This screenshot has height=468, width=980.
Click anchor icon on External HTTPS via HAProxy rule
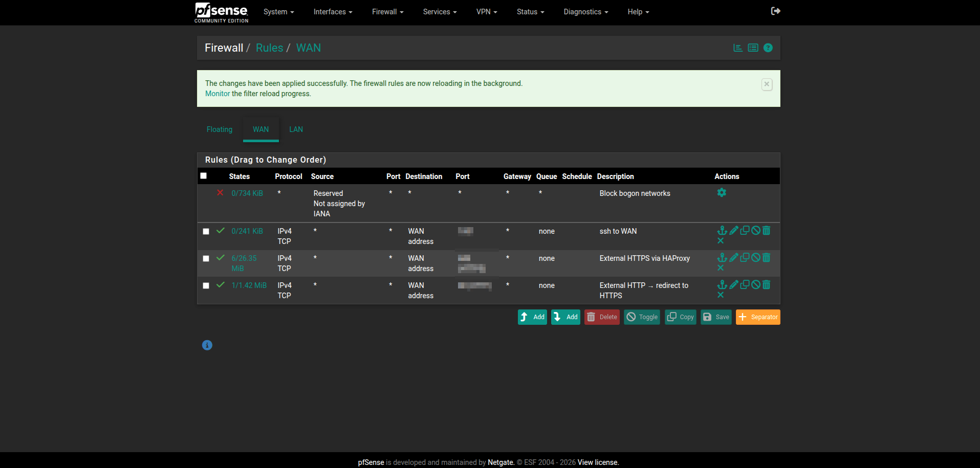722,258
